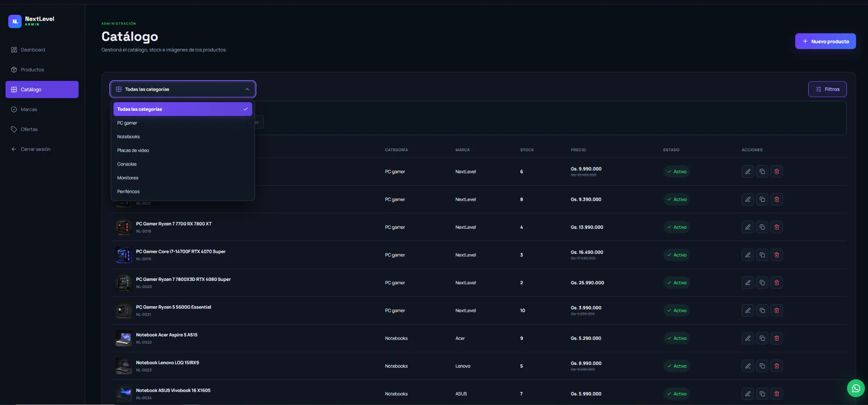Viewport: 868px width, 405px height.
Task: Duplicate the Notebook Lenovo LOQ 15IRX9
Action: point(762,366)
